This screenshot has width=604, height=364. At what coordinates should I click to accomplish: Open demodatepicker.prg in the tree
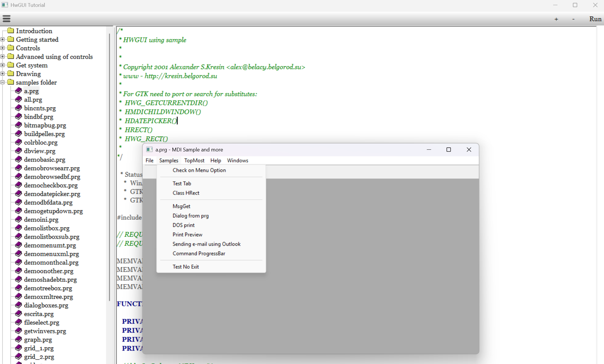52,194
